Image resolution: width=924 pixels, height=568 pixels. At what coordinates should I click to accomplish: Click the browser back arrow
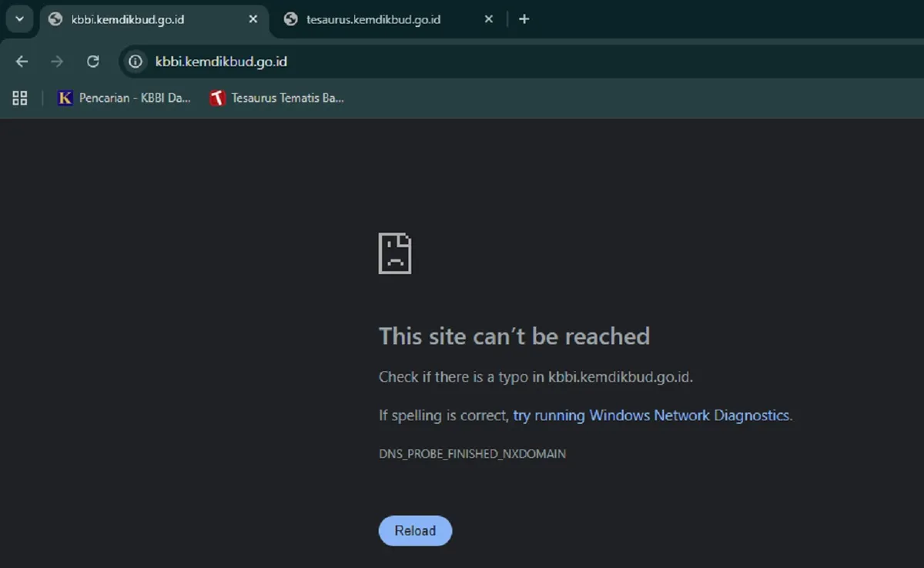pyautogui.click(x=21, y=61)
